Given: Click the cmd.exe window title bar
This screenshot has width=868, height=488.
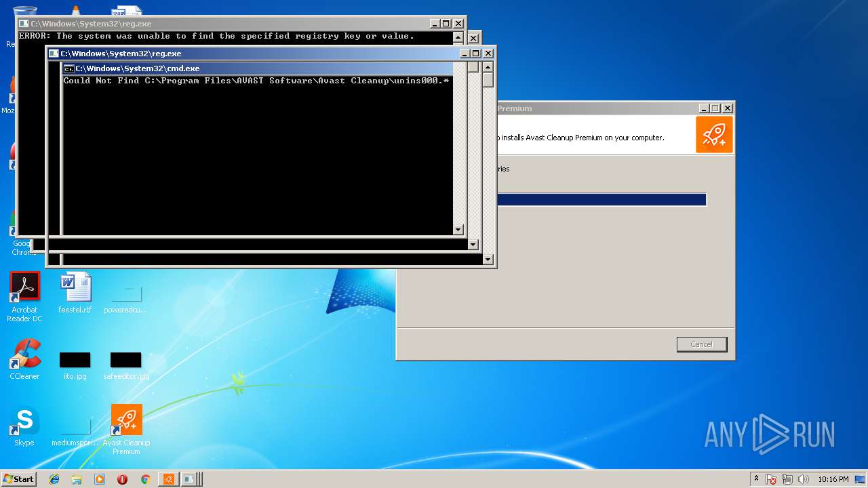Looking at the screenshot, I should (258, 68).
